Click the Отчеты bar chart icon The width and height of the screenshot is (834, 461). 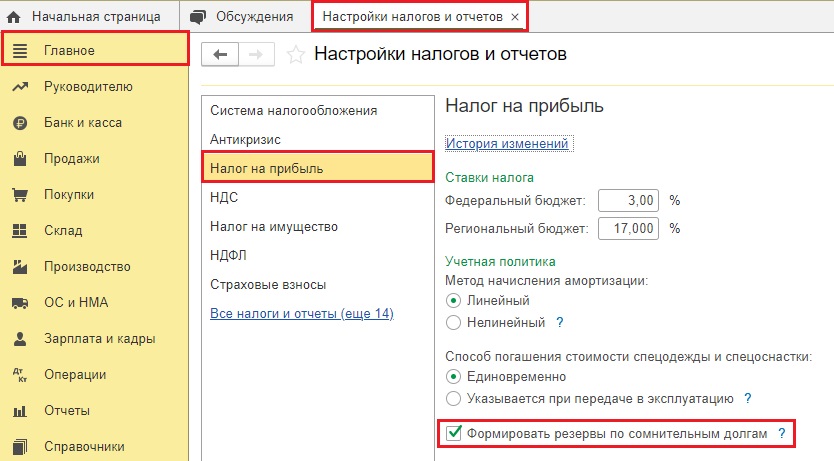pos(20,411)
